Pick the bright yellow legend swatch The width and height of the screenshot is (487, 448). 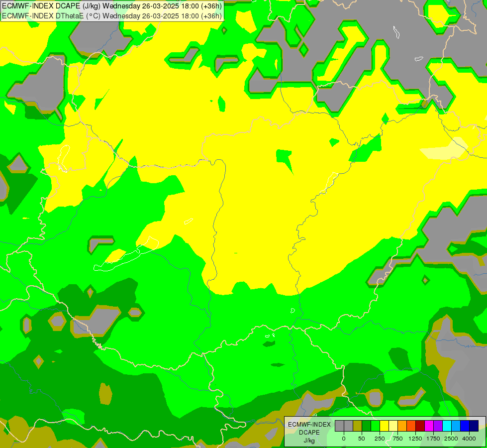tap(385, 426)
